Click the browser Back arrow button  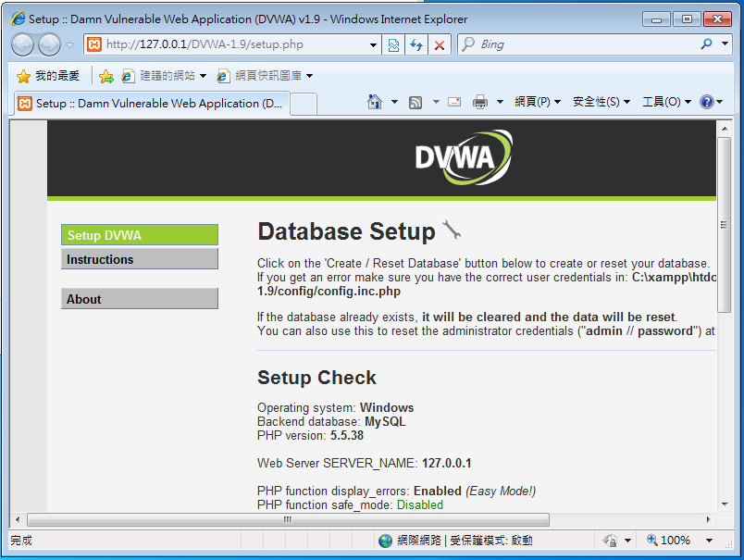click(22, 45)
